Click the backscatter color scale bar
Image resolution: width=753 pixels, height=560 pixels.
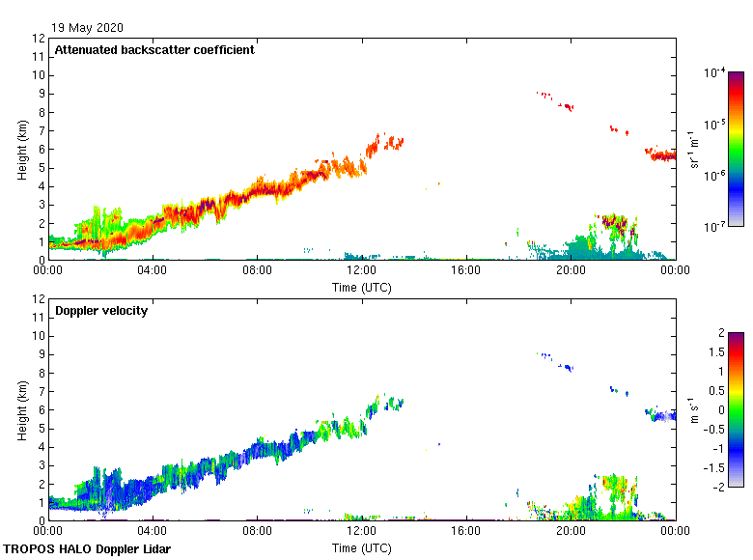pos(736,149)
